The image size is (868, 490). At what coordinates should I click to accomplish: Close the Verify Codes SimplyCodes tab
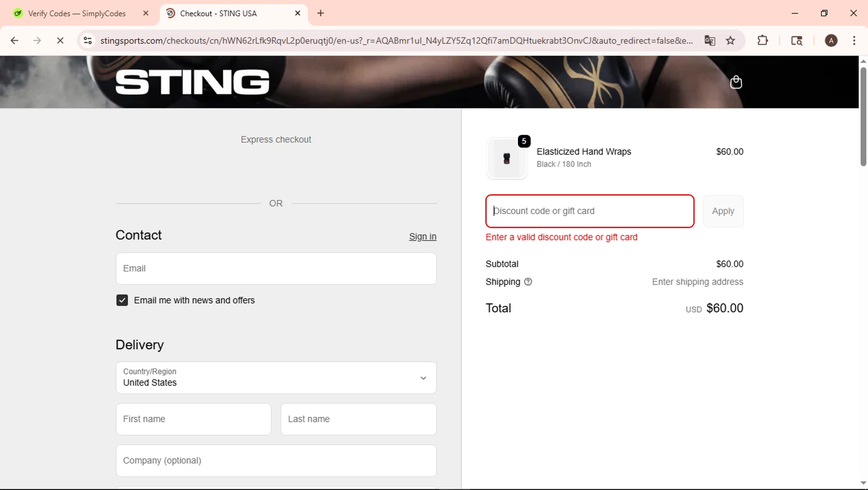coord(146,13)
